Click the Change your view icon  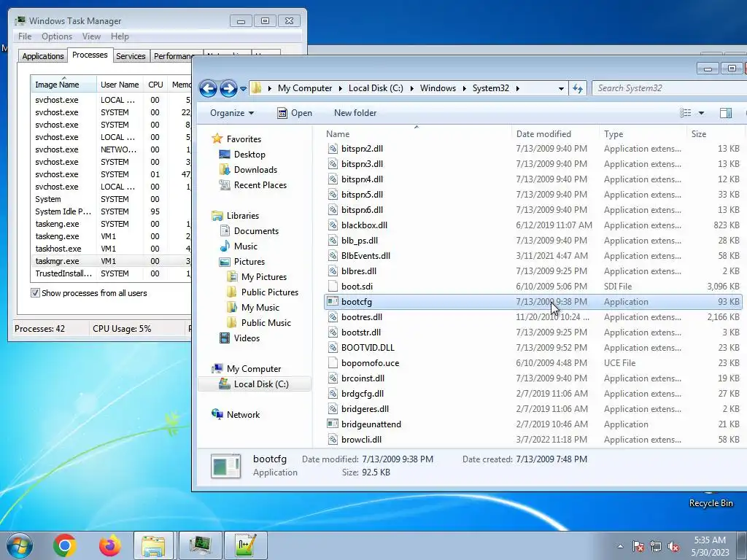click(685, 113)
